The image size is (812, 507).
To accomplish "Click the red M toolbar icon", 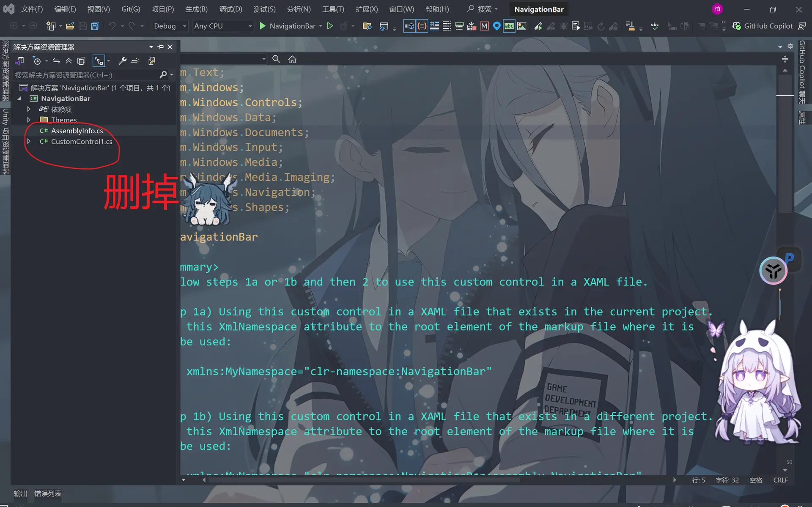I will [484, 26].
